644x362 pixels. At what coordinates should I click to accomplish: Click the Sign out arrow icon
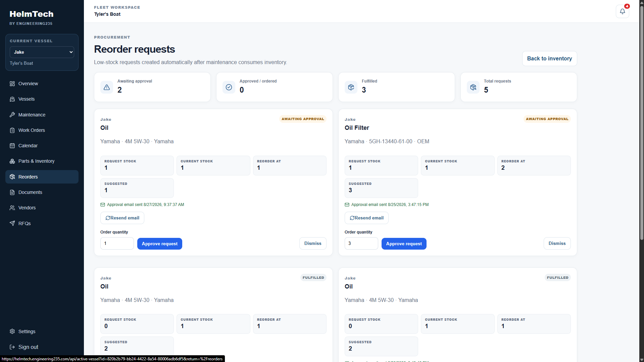tap(12, 347)
